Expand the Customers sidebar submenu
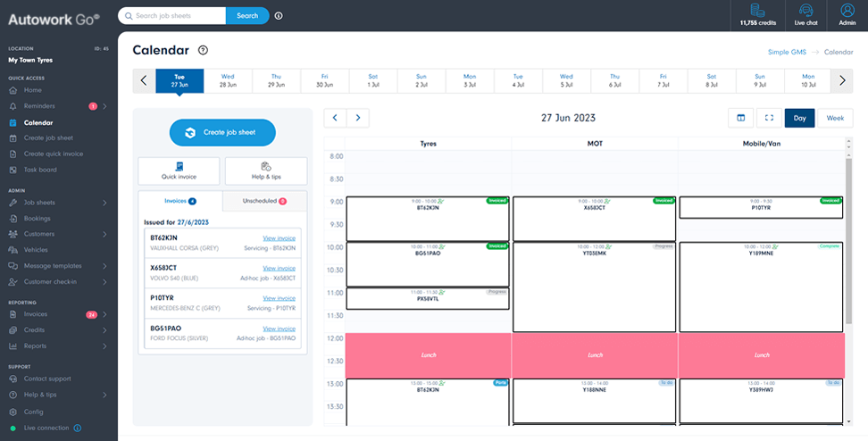The width and height of the screenshot is (868, 441). tap(104, 234)
